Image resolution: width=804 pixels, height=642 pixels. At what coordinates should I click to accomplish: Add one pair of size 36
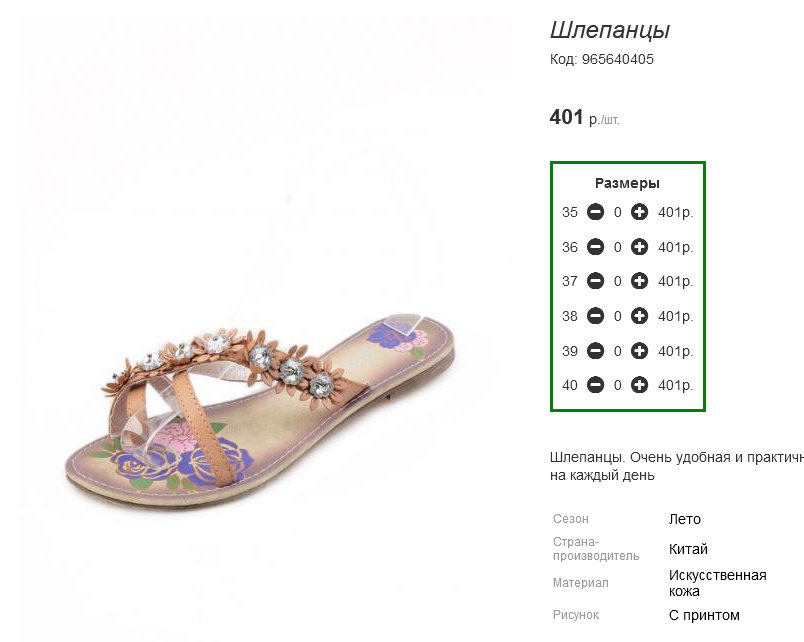tap(639, 247)
